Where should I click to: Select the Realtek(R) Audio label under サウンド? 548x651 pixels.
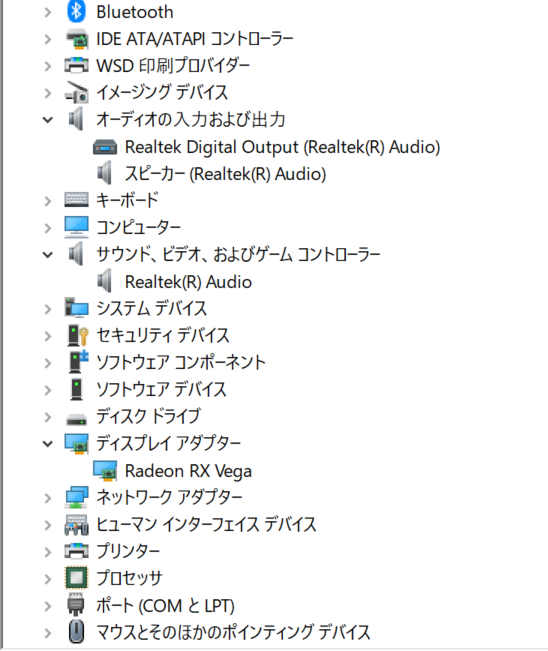[x=188, y=282]
